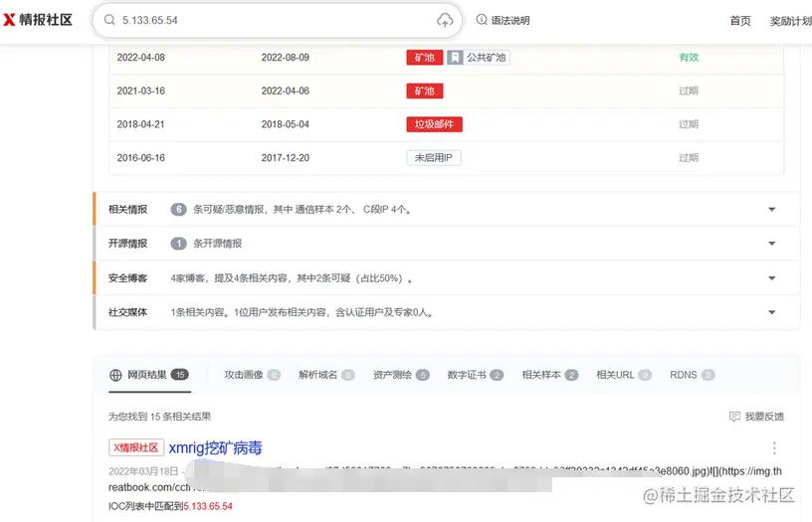
Task: Click the search field containing 5.133.65.54
Action: pyautogui.click(x=277, y=20)
